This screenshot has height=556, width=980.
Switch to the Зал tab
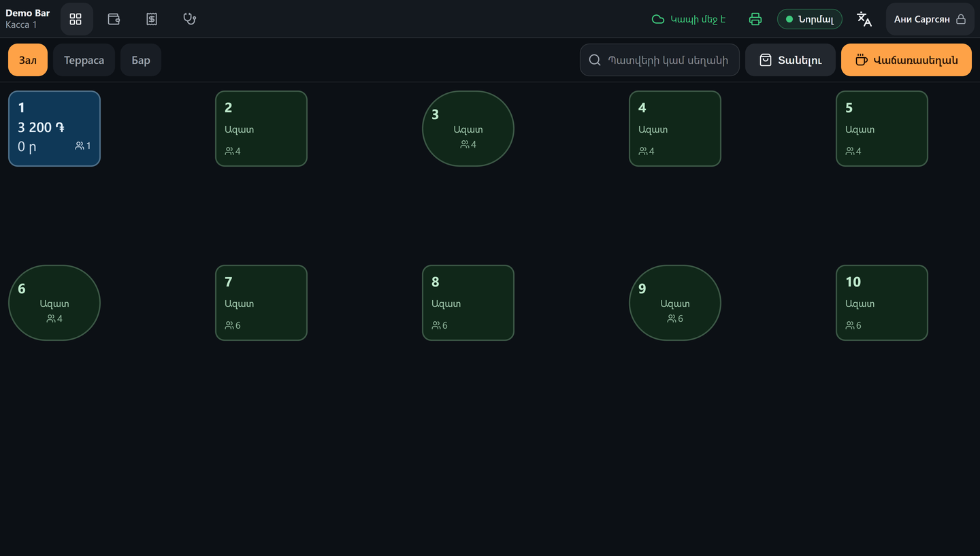(28, 60)
